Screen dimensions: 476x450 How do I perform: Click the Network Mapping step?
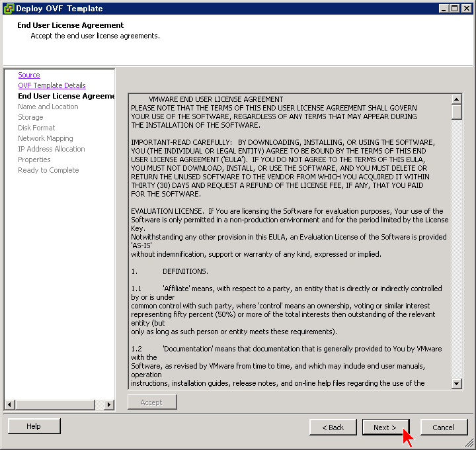(x=45, y=138)
